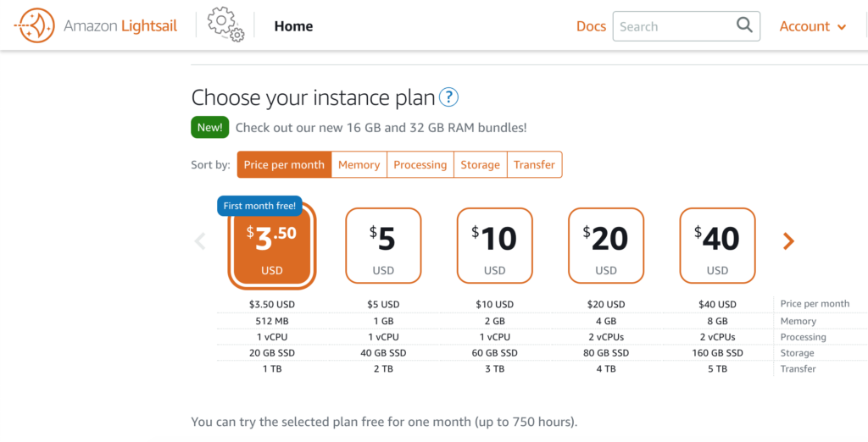The image size is (868, 442).
Task: Show next plans with right arrow
Action: click(x=788, y=240)
